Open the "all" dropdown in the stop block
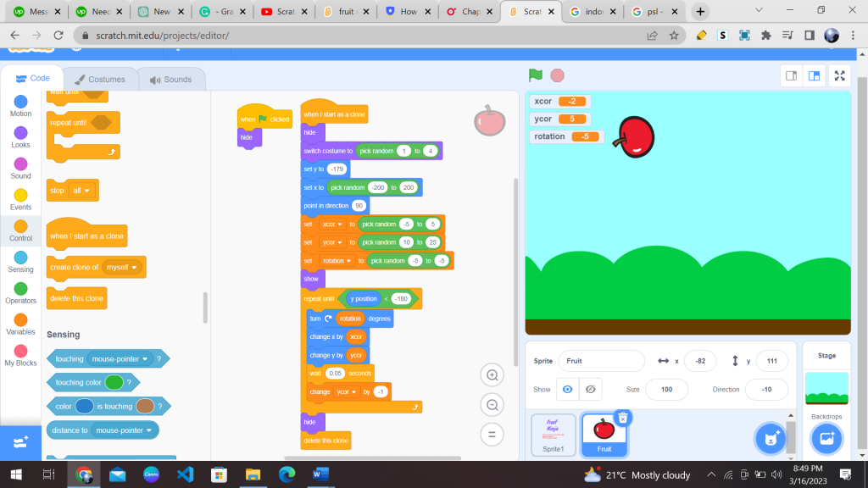Image resolution: width=868 pixels, height=488 pixels. [x=81, y=190]
